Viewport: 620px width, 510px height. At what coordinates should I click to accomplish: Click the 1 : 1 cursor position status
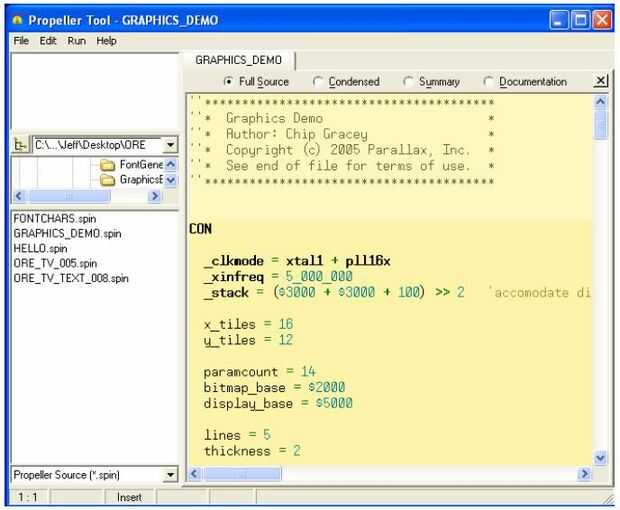pyautogui.click(x=28, y=497)
